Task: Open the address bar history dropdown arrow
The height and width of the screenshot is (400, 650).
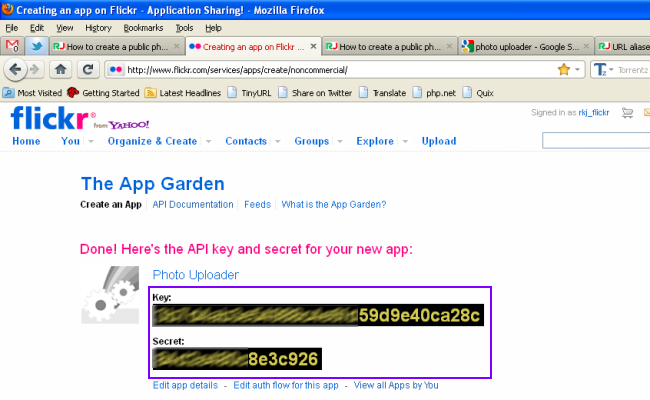Action: (x=577, y=70)
